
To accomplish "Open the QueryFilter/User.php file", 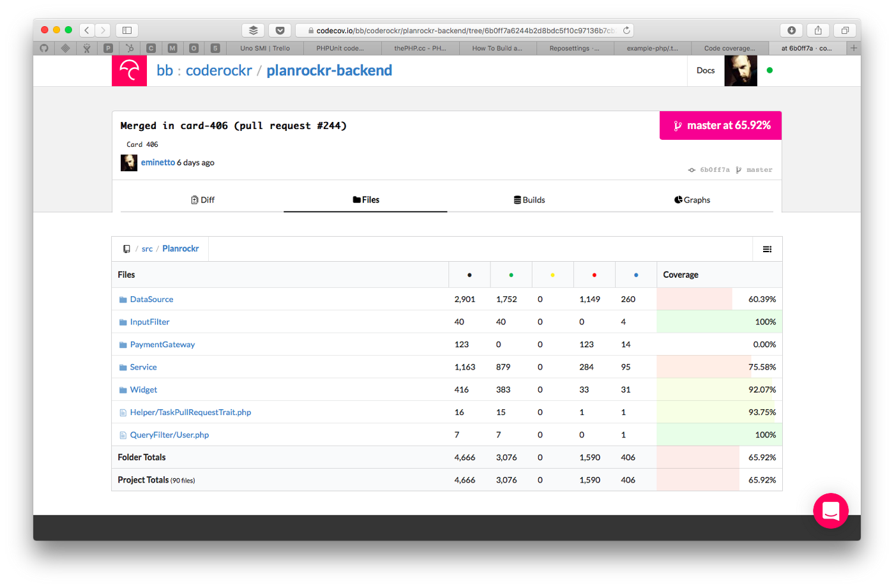I will coord(170,435).
